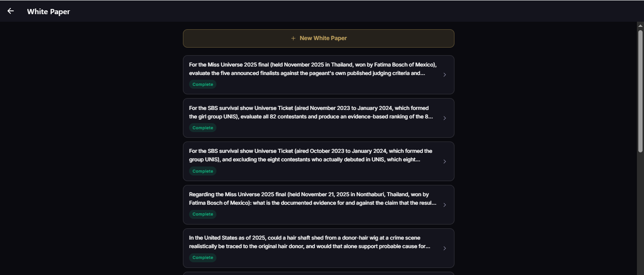This screenshot has height=275, width=644.
Task: Open Universe Ticket excluding eight debuted paper
Action: (x=319, y=161)
